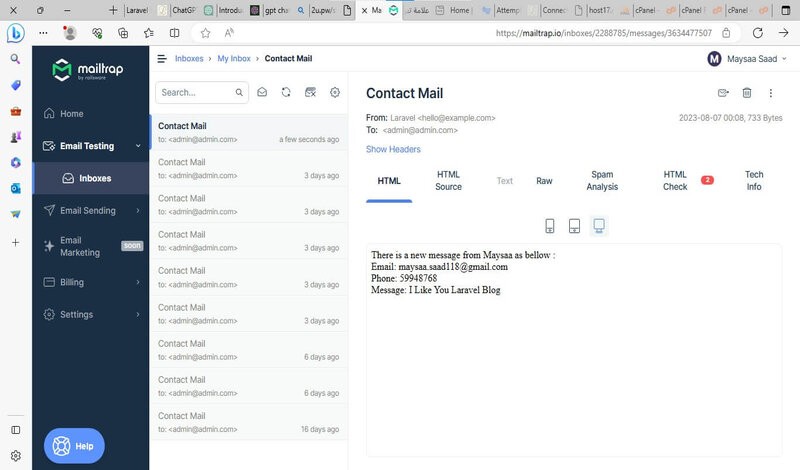Open the Tech Info tab
This screenshot has width=800, height=470.
click(754, 181)
